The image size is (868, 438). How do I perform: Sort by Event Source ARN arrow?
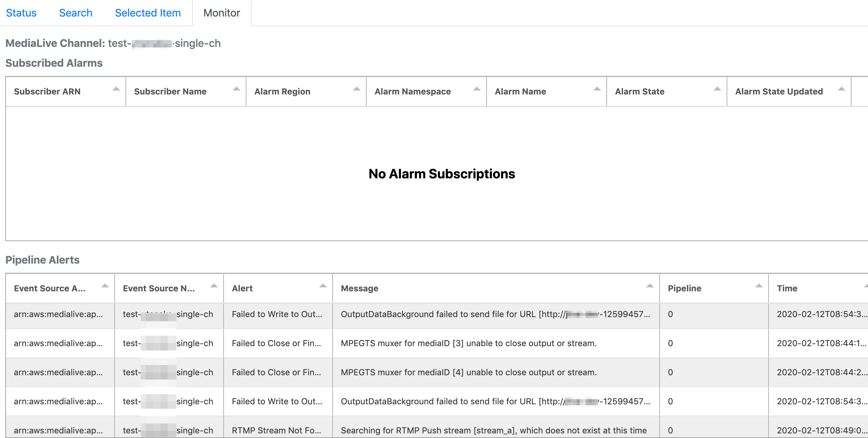pyautogui.click(x=105, y=286)
